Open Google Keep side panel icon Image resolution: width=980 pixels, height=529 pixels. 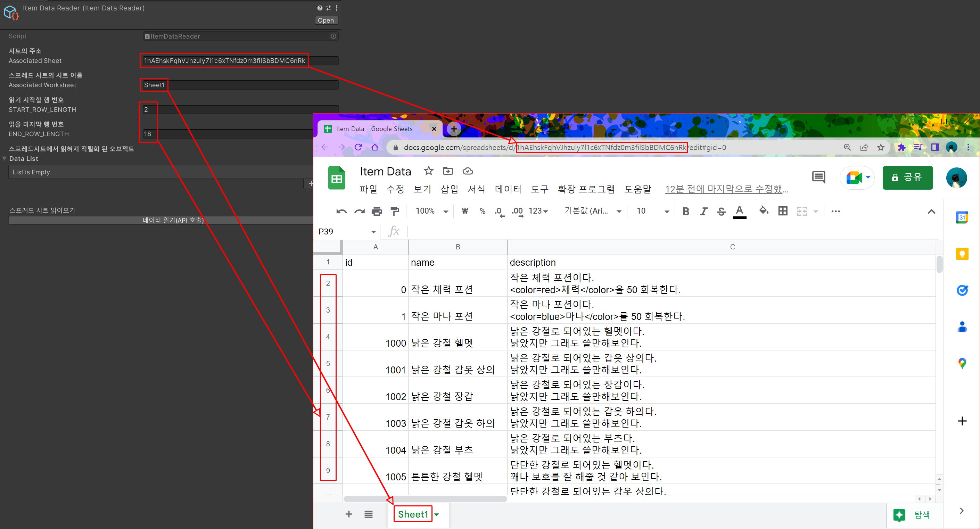click(962, 254)
